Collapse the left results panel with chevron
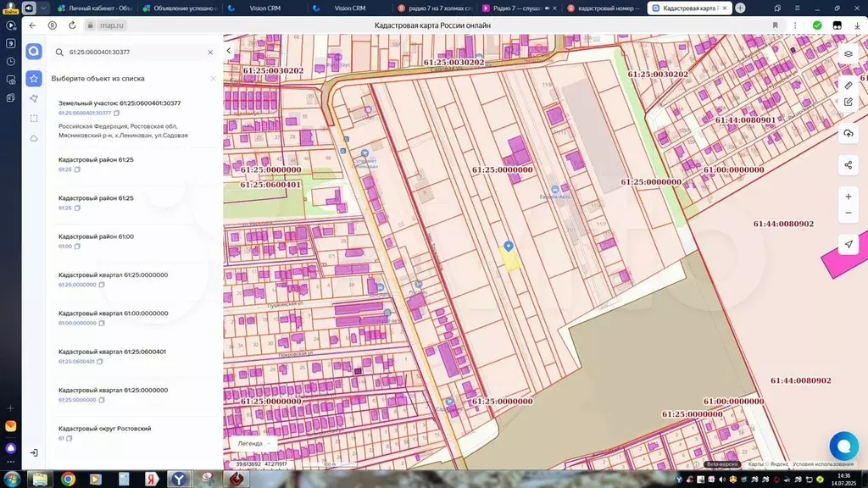 (x=228, y=51)
